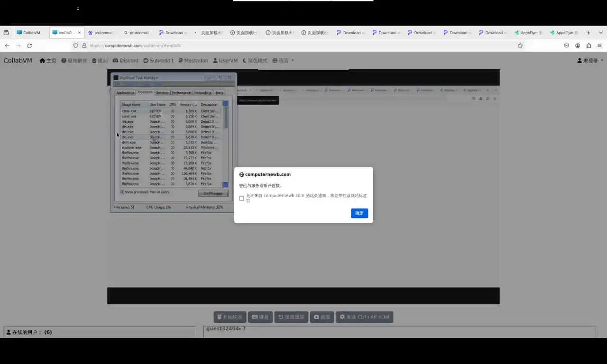Click the process list scrollbar thumb
This screenshot has width=607, height=364.
(225, 118)
